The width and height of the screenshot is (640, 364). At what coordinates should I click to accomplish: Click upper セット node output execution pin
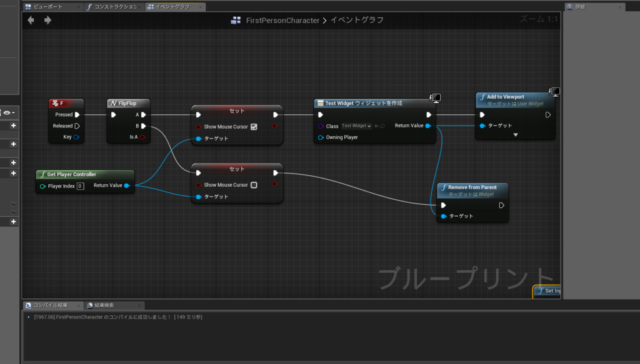276,115
